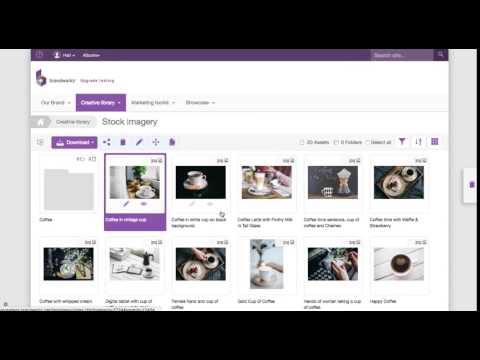
Task: Click the share icon in the toolbar
Action: coord(107,142)
